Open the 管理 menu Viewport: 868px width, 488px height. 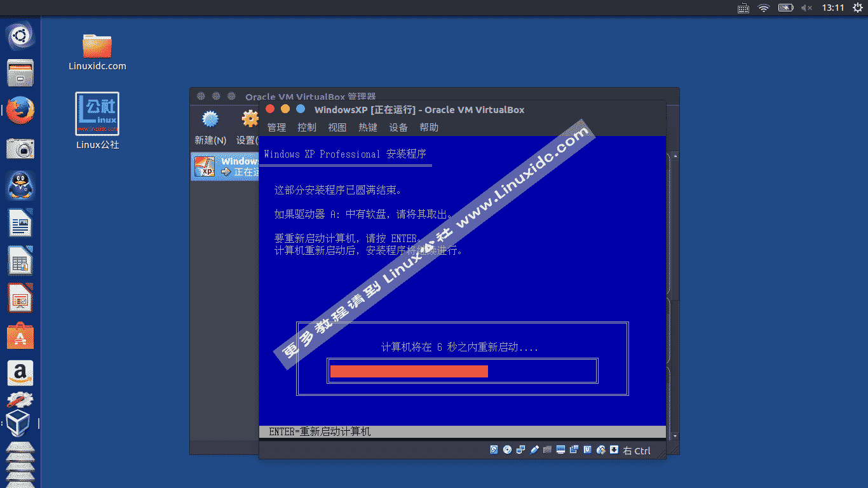[x=276, y=127]
